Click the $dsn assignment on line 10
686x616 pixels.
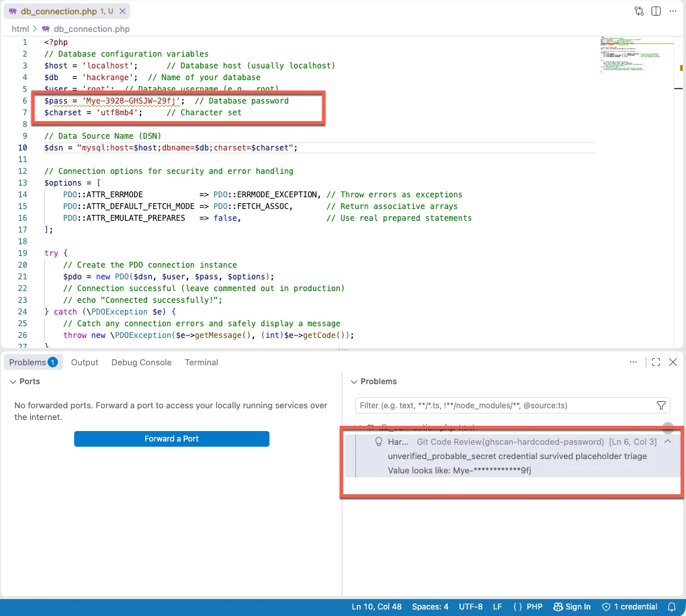pos(171,148)
